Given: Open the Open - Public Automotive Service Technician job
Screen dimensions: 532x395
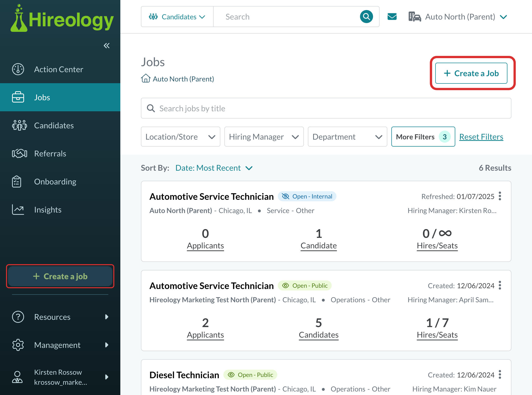Looking at the screenshot, I should point(212,286).
